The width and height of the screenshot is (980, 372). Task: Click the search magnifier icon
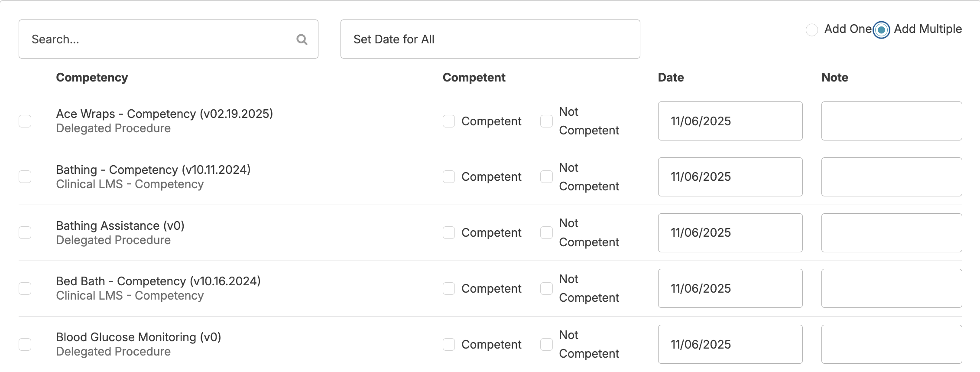[302, 39]
